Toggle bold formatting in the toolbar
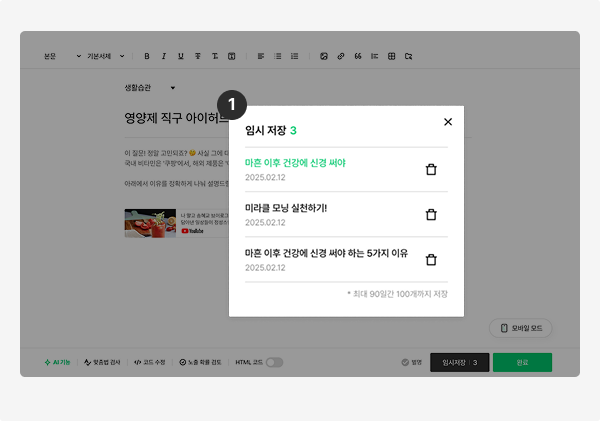Viewport: 600px width, 421px height. pos(147,56)
